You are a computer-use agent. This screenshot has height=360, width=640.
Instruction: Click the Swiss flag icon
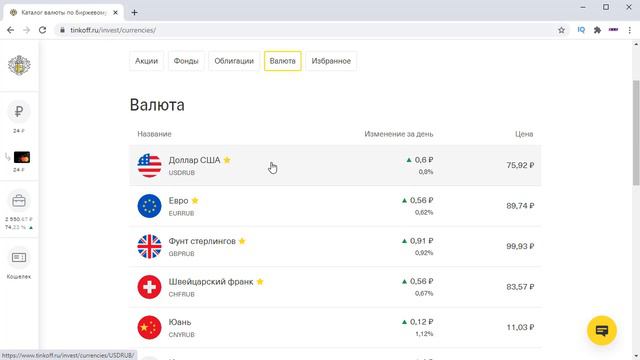149,287
